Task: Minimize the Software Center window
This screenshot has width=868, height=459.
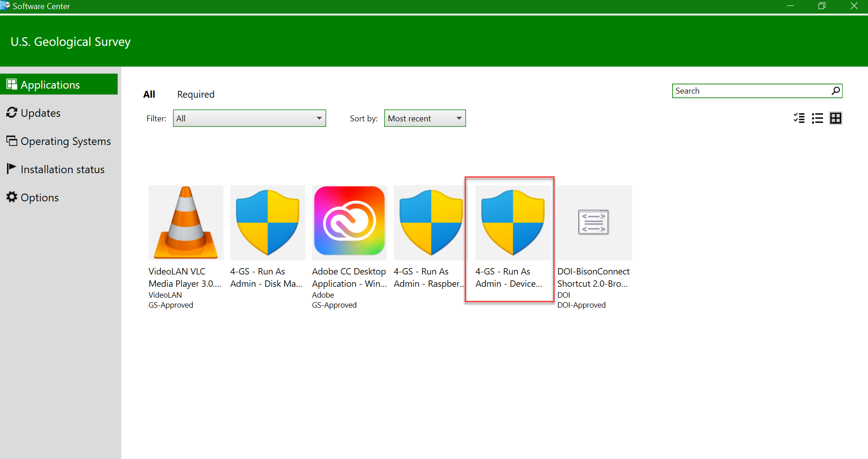Action: [x=790, y=6]
